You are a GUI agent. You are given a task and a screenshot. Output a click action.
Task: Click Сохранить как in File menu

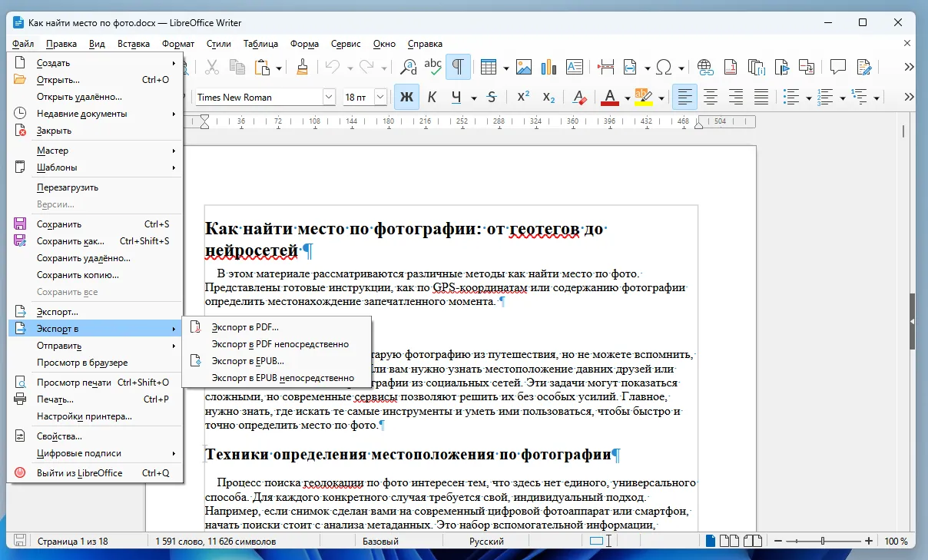(70, 240)
